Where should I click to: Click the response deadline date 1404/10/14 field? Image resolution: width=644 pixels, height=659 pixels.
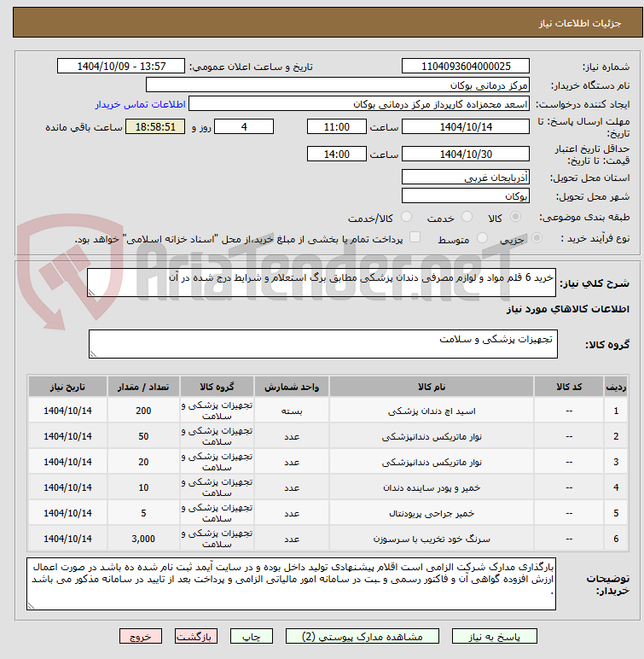[466, 126]
